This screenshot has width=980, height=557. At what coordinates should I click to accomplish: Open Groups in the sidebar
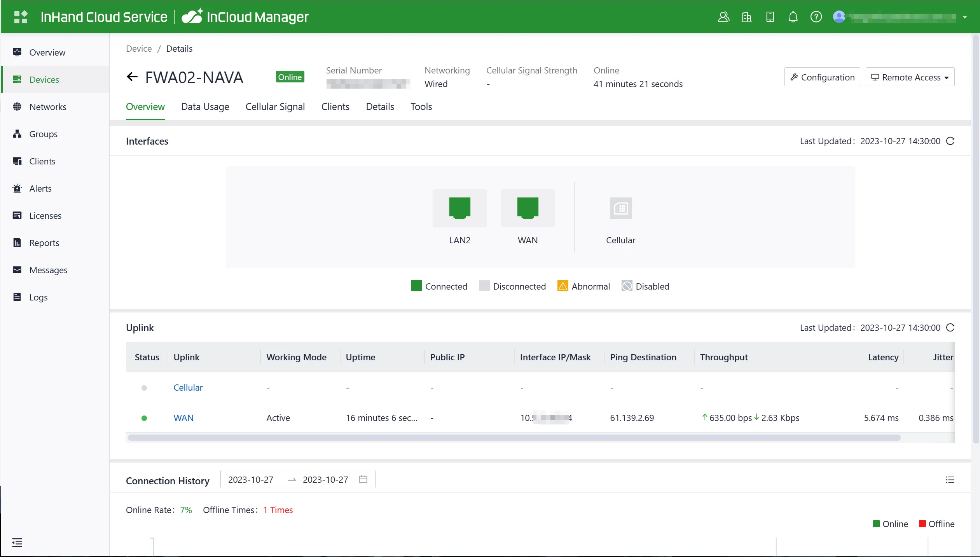point(55,134)
